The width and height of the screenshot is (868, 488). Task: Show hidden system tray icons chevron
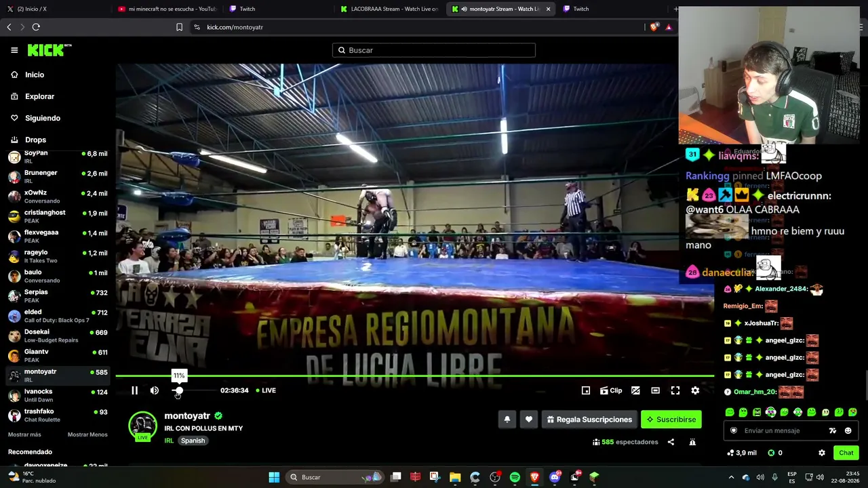(731, 477)
